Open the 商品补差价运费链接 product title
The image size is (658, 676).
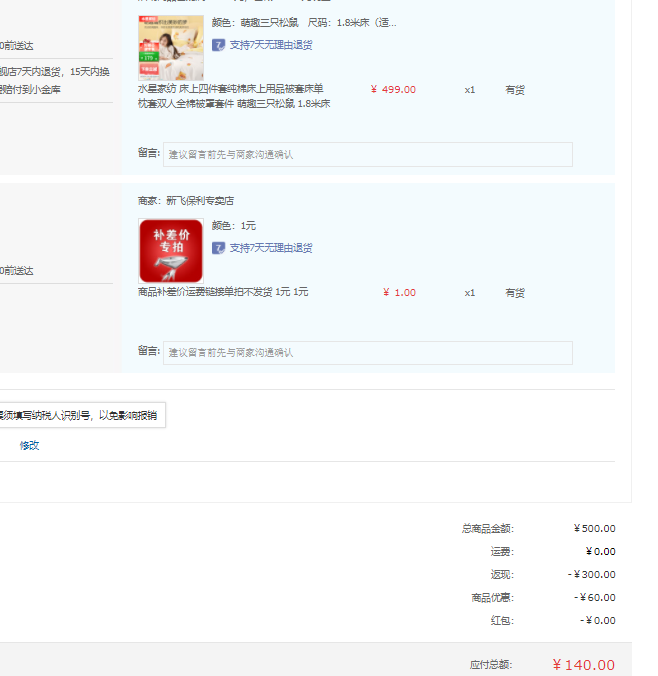[x=223, y=292]
